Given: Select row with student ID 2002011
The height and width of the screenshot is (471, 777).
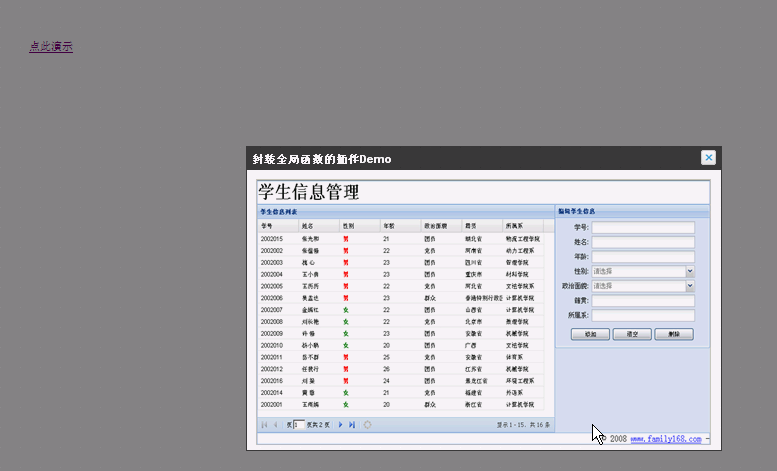Looking at the screenshot, I should pos(401,357).
